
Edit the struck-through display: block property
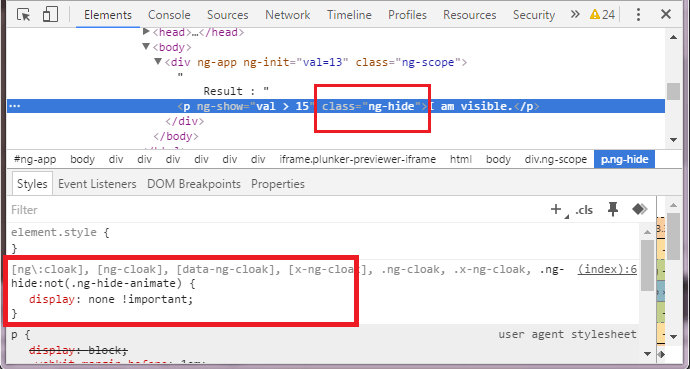click(78, 351)
